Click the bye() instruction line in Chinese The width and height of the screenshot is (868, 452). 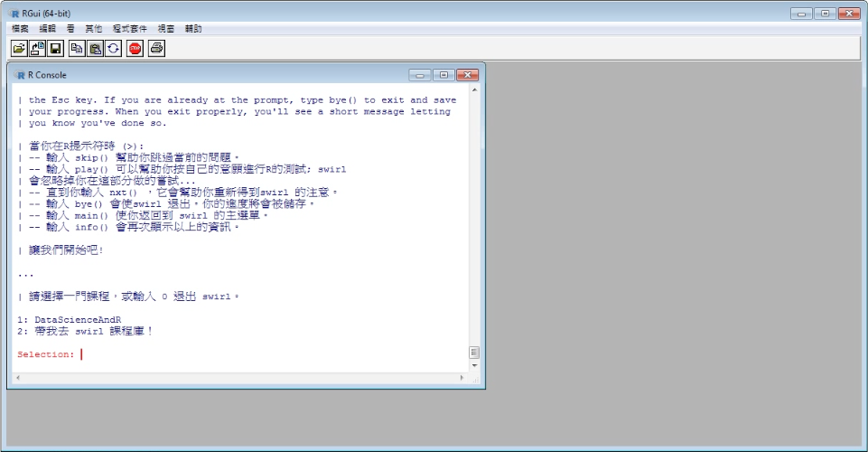pyautogui.click(x=166, y=204)
